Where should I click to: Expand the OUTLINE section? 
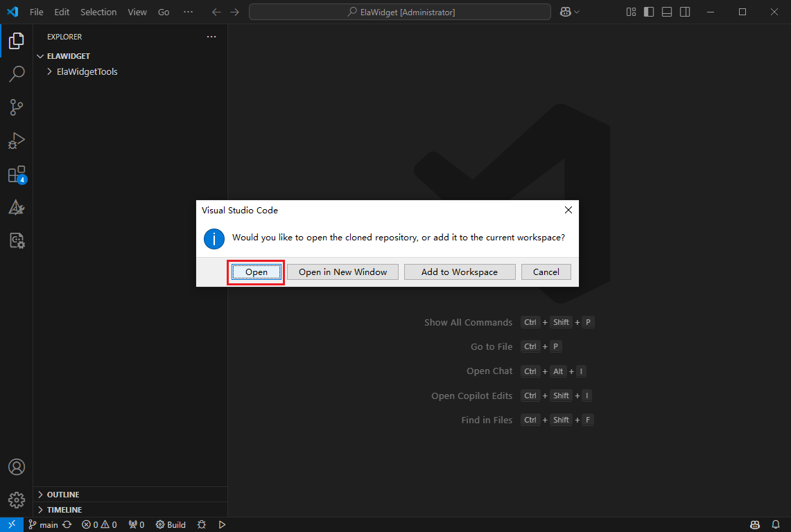(130, 494)
